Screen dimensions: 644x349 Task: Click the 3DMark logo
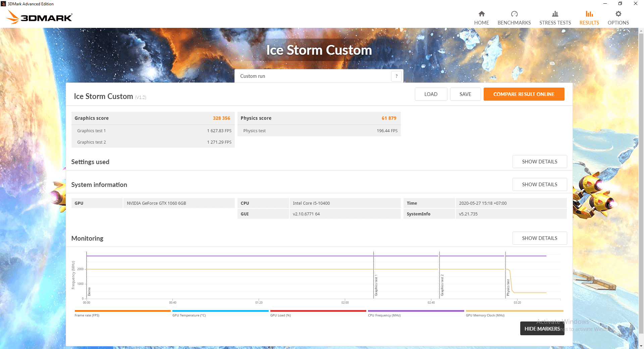(40, 17)
